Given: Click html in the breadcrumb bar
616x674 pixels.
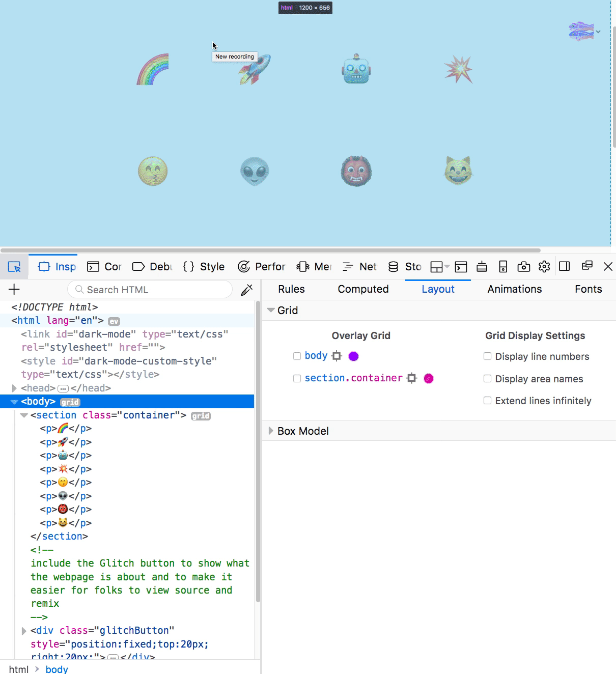Looking at the screenshot, I should [x=19, y=669].
